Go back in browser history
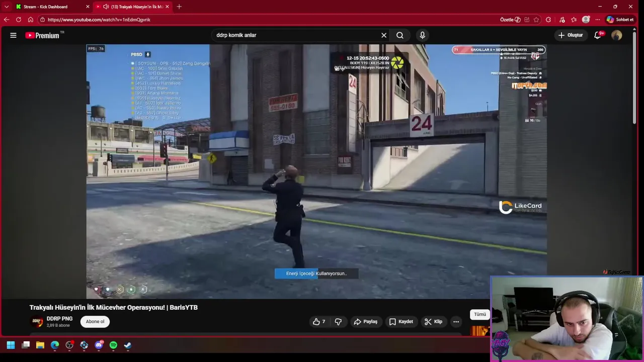644x362 pixels. tap(7, 20)
